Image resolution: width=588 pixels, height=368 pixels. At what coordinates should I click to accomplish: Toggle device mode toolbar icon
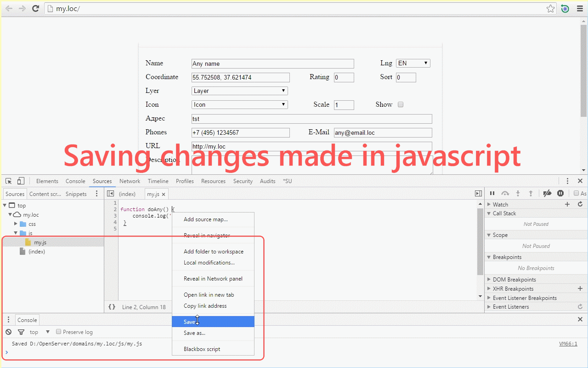pos(21,181)
